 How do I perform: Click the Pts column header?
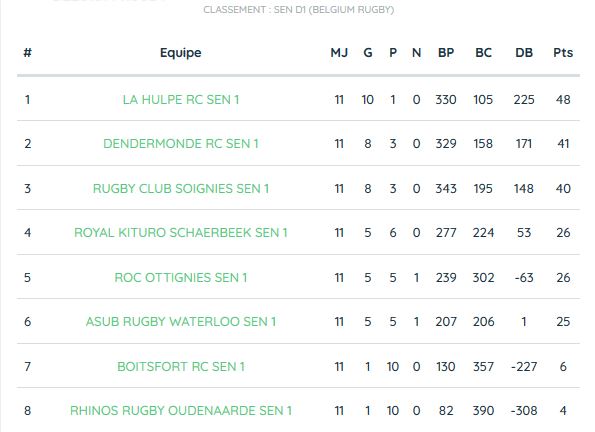point(563,53)
